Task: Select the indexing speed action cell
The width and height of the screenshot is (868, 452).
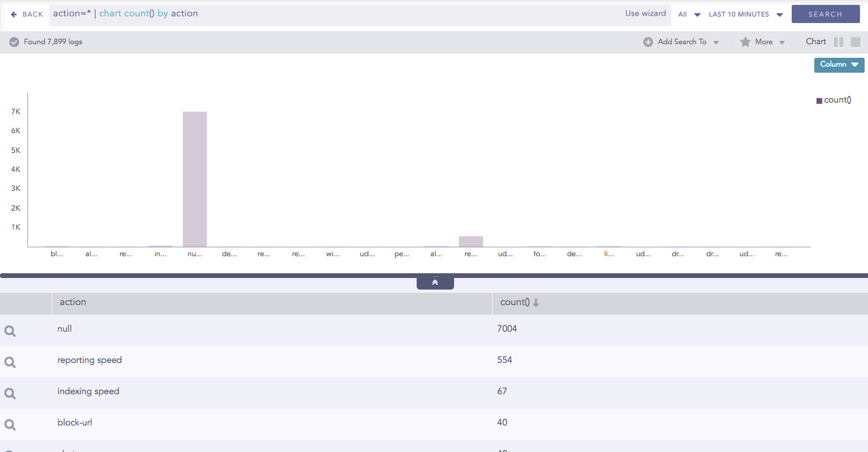Action: coord(88,392)
